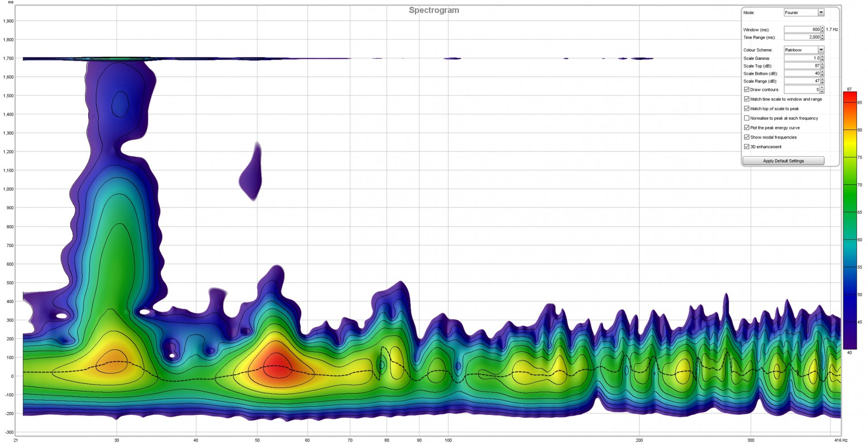868x444 pixels.
Task: Enable Normalise to peak at each frequency
Action: coord(746,118)
